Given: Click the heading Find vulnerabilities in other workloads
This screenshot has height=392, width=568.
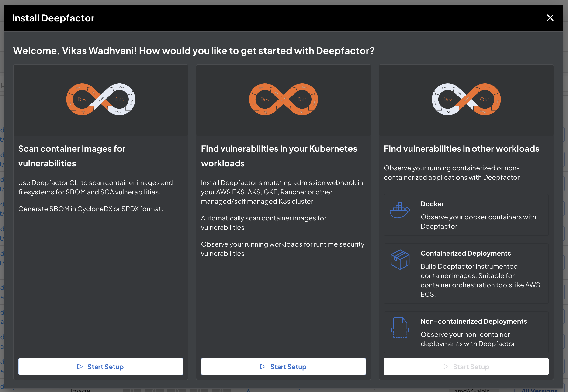Looking at the screenshot, I should click(461, 149).
